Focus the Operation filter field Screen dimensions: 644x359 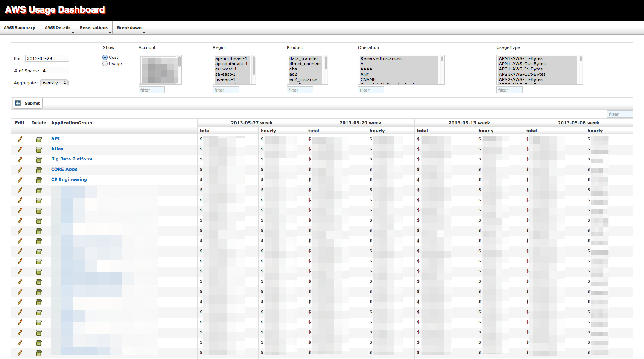coord(371,90)
